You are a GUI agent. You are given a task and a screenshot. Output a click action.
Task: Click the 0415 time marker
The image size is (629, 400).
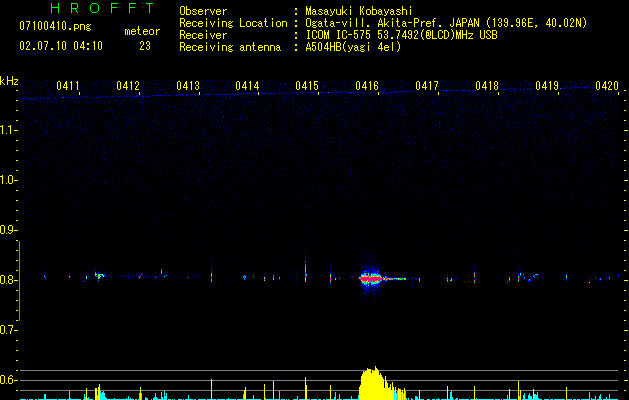pyautogui.click(x=307, y=86)
